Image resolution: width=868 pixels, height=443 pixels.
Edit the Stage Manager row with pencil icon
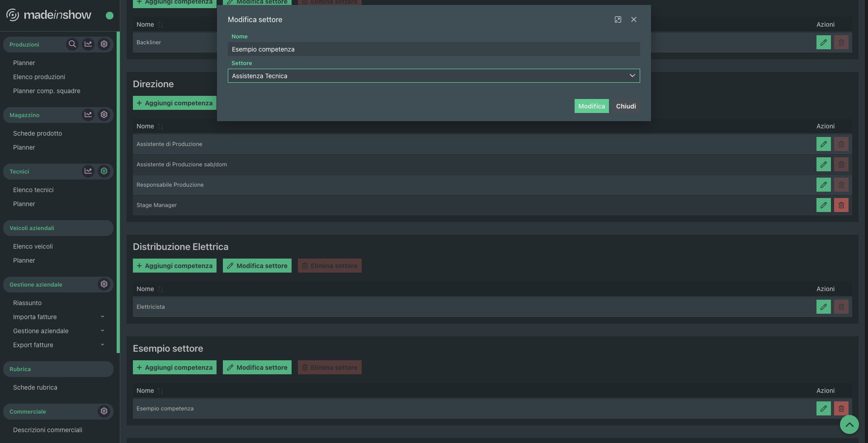[823, 205]
